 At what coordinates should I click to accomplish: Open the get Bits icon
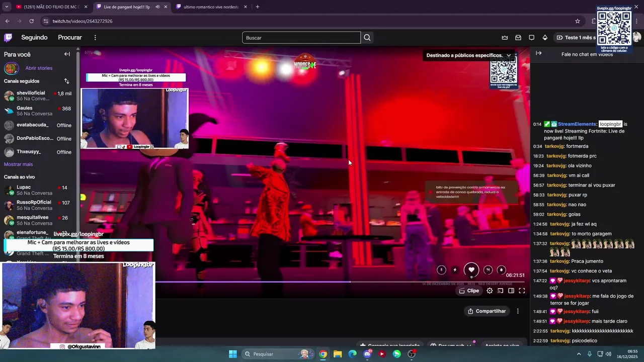(x=545, y=38)
